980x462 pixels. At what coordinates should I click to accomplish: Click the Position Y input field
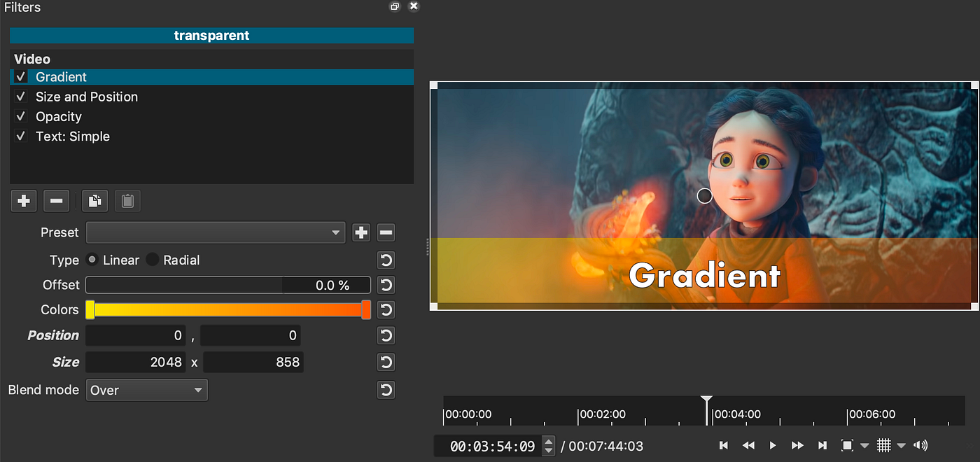pyautogui.click(x=251, y=336)
